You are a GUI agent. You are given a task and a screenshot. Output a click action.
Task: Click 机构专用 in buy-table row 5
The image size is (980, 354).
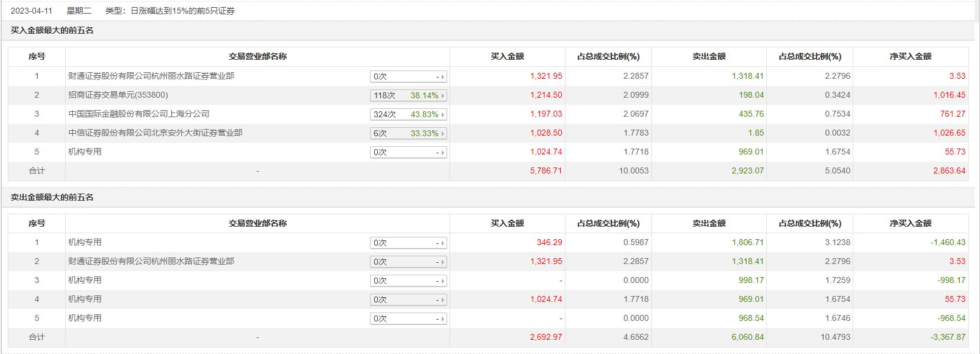pos(85,152)
